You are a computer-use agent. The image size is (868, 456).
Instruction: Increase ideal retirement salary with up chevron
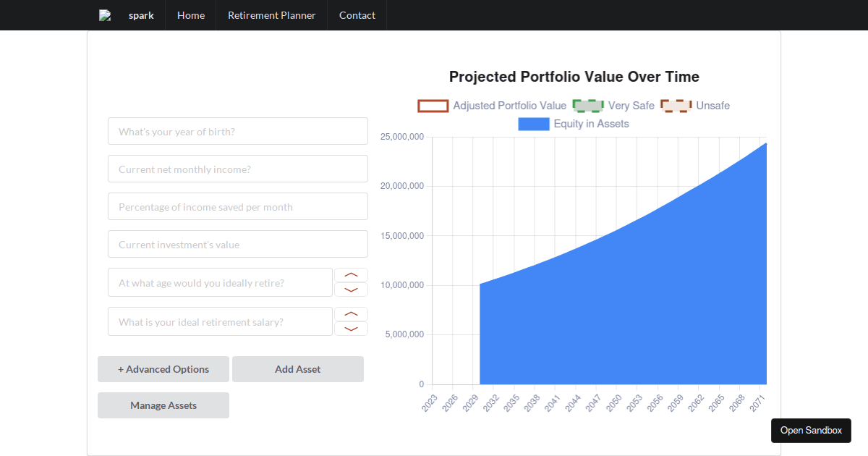pyautogui.click(x=351, y=314)
